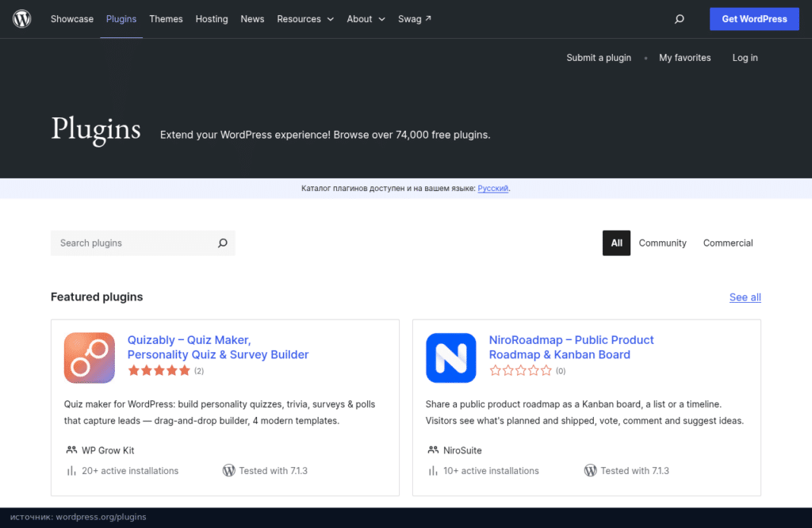Click the WordPress logo icon
This screenshot has width=812, height=528.
21,19
